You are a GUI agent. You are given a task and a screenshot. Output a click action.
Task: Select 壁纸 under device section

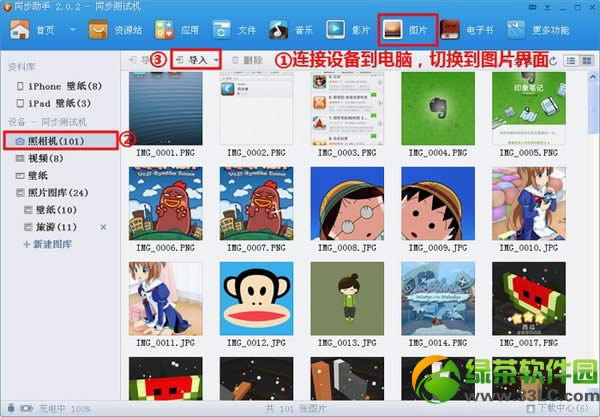pyautogui.click(x=32, y=175)
